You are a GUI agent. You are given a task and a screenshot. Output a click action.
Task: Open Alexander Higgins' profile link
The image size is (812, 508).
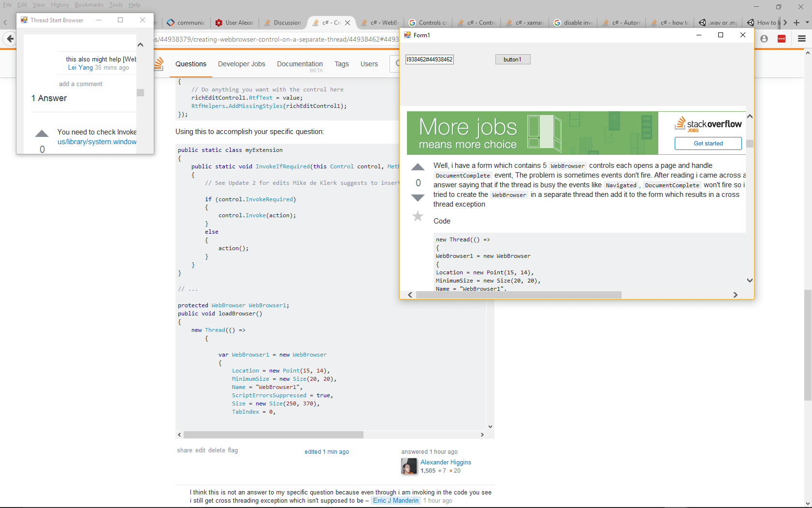(x=445, y=462)
